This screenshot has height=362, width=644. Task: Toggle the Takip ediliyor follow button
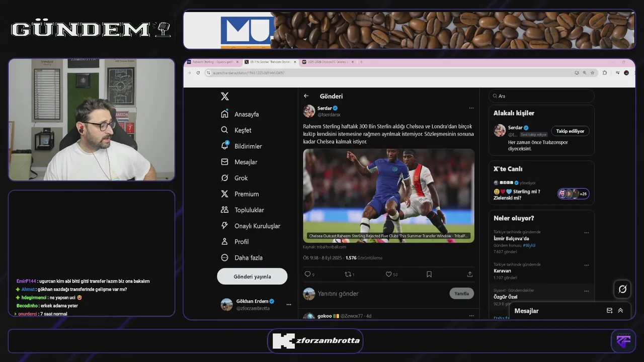(570, 131)
